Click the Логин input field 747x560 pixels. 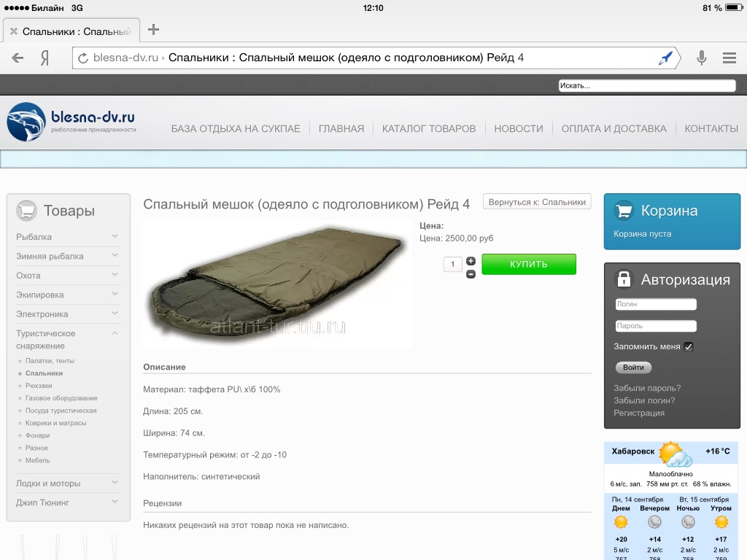[x=655, y=304]
